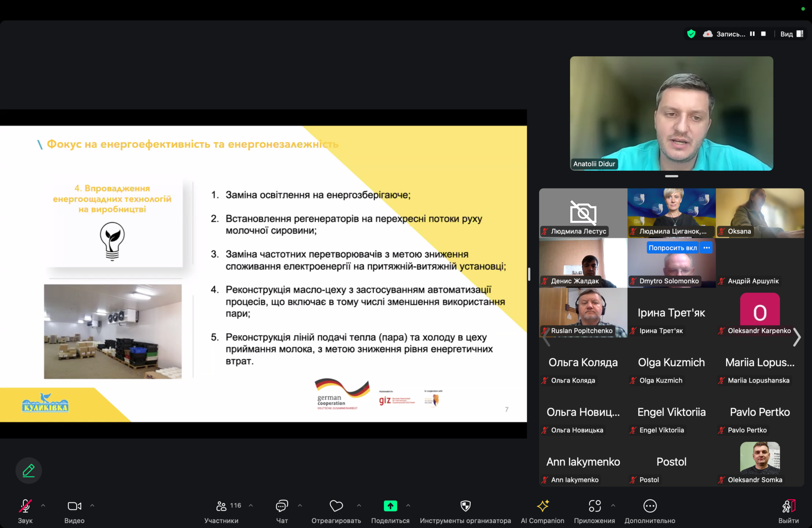Viewport: 812px width, 528px height.
Task: Open the Вид view layout menu
Action: (792, 34)
